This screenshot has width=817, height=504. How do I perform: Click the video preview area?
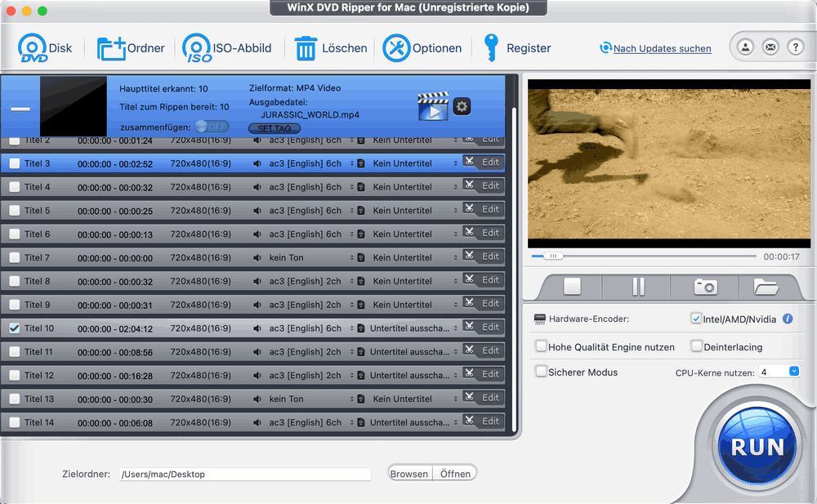669,163
